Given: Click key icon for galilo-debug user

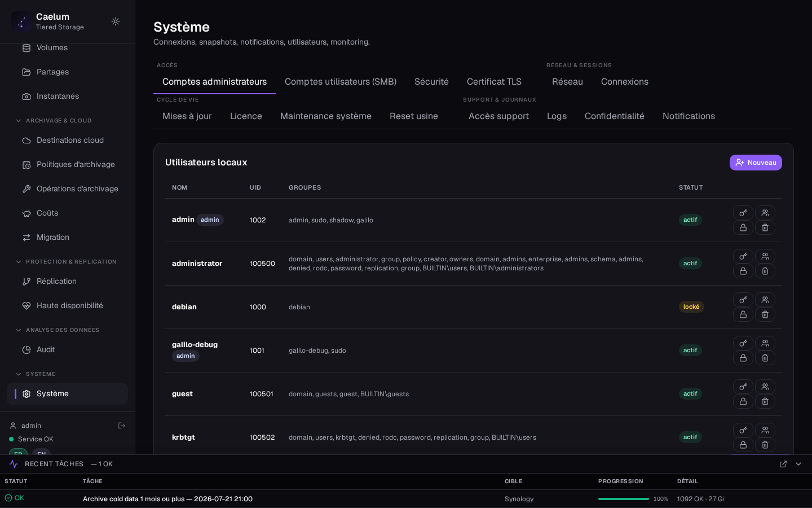Looking at the screenshot, I should 743,343.
